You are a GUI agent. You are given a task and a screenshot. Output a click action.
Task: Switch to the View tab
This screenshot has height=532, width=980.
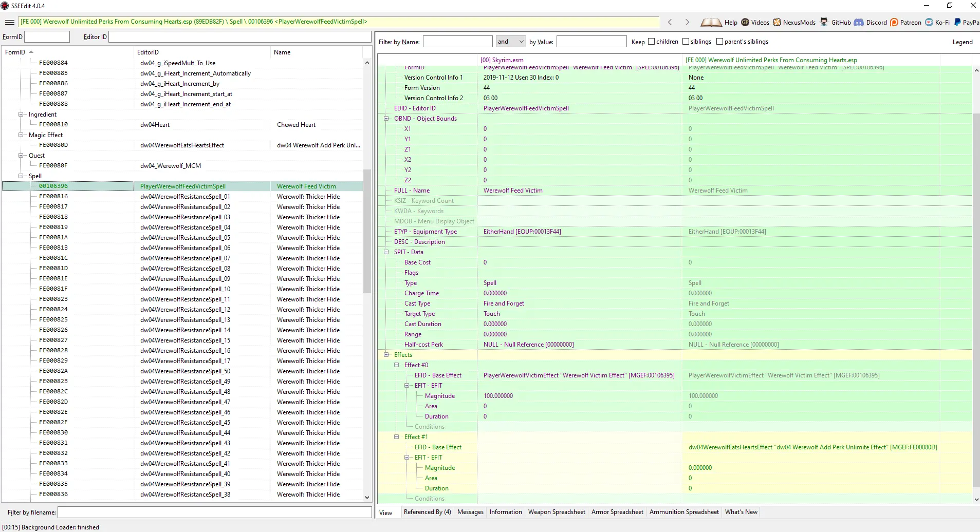[386, 512]
